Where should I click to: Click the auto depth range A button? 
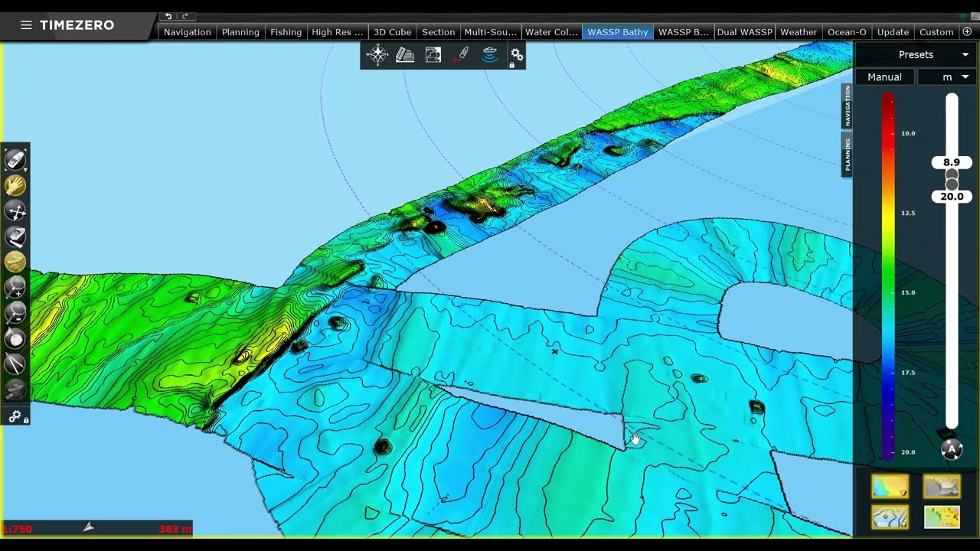(x=952, y=449)
